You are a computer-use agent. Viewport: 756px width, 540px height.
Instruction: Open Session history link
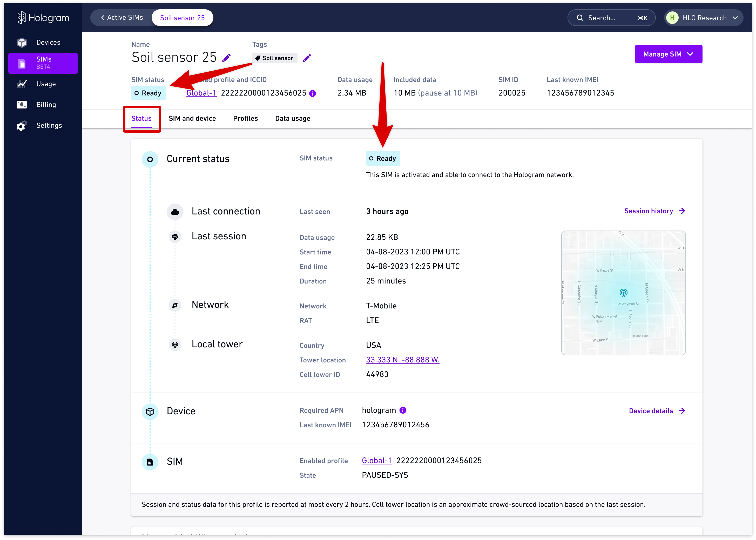tap(654, 211)
